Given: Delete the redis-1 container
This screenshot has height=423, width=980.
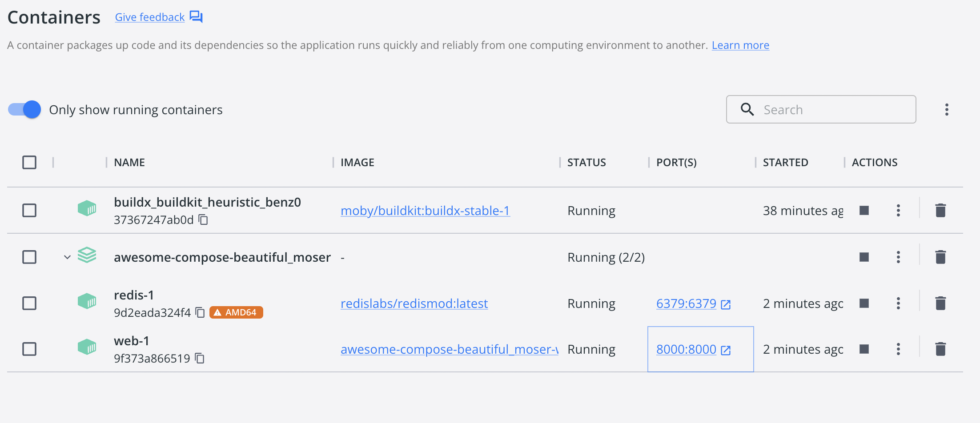Looking at the screenshot, I should [940, 303].
